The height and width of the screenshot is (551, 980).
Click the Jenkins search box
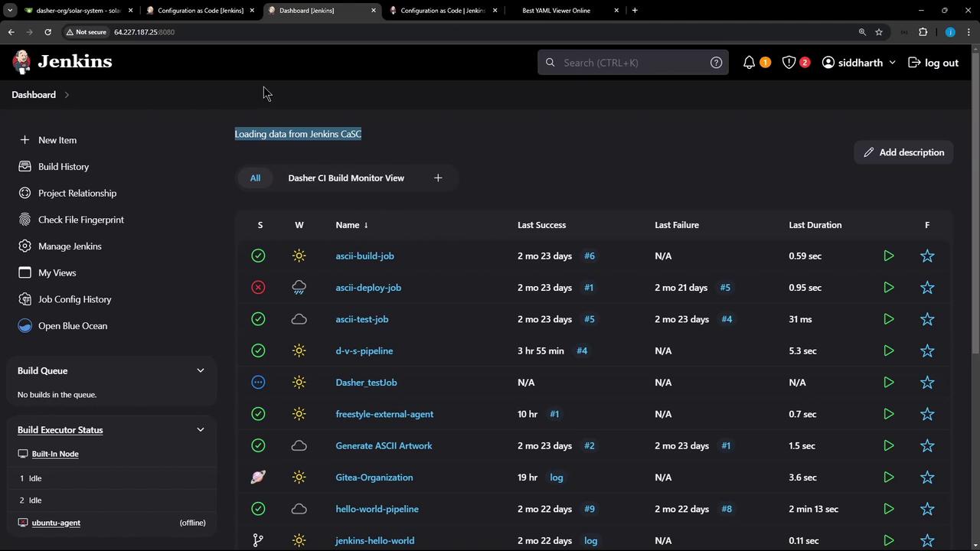(x=633, y=63)
